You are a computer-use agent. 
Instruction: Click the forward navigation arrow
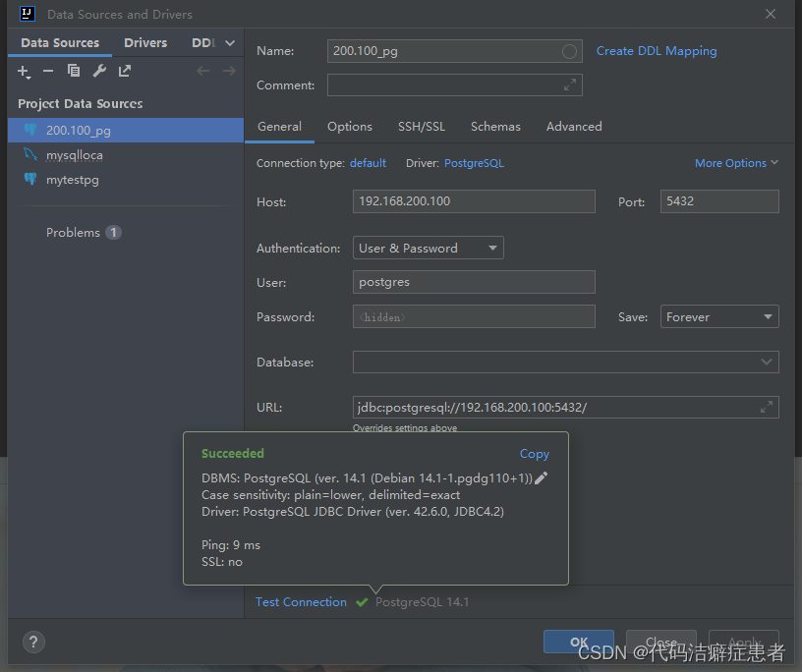(x=230, y=70)
